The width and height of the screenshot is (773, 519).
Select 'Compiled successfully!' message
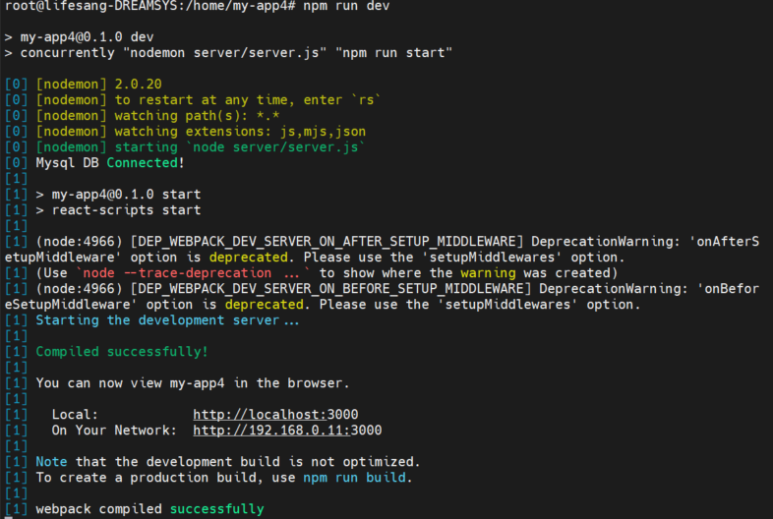pyautogui.click(x=122, y=352)
